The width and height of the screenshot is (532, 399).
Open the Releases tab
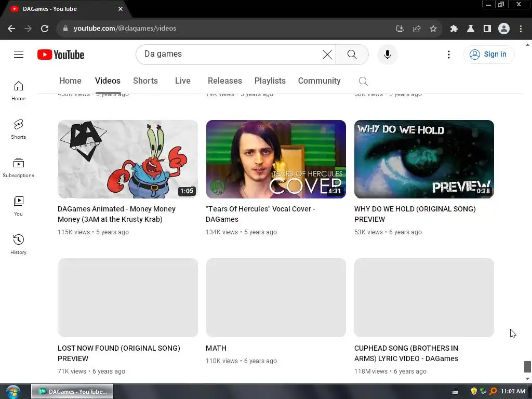point(224,81)
